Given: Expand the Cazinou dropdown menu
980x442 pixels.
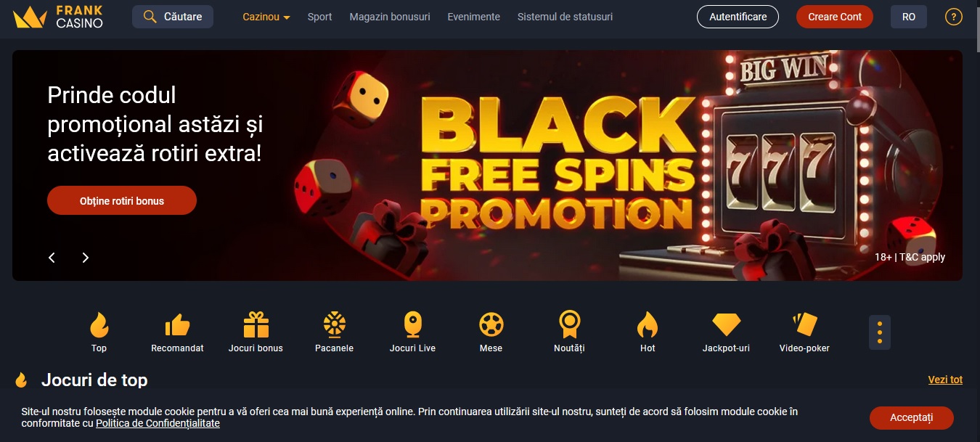Looking at the screenshot, I should 266,17.
